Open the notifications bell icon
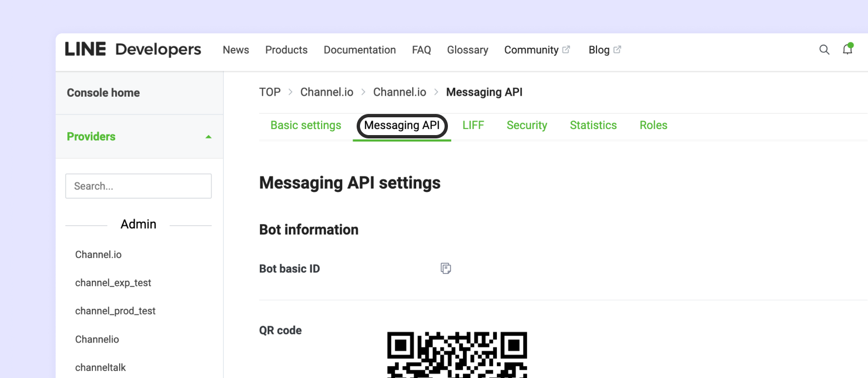This screenshot has width=868, height=378. [847, 49]
